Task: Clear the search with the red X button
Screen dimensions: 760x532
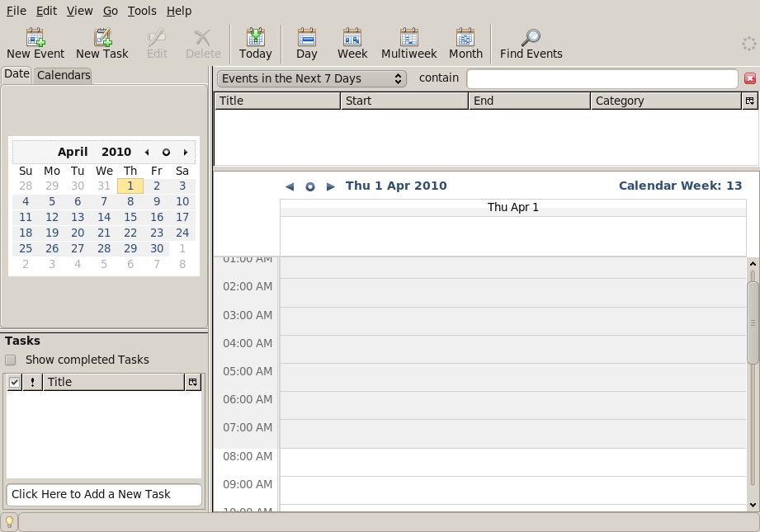Action: (751, 78)
